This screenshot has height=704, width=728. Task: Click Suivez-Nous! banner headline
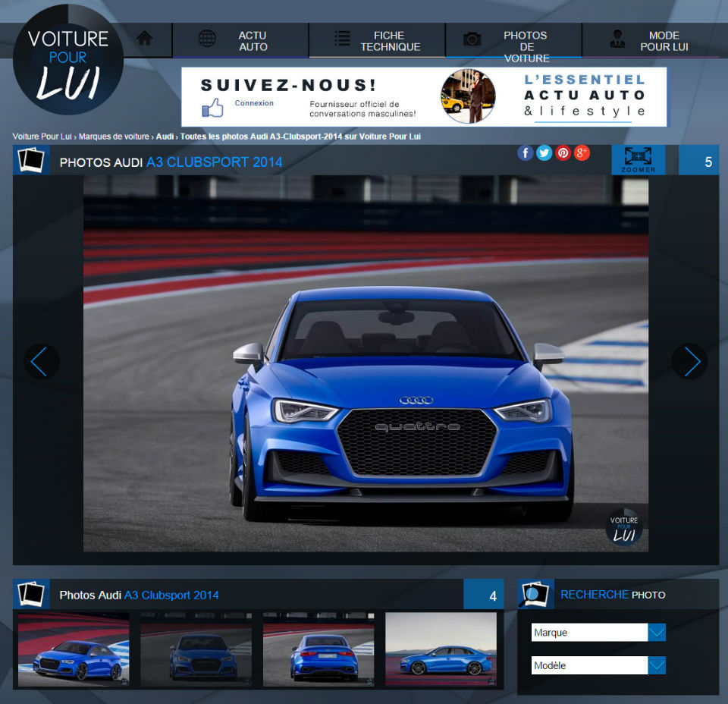(x=288, y=85)
